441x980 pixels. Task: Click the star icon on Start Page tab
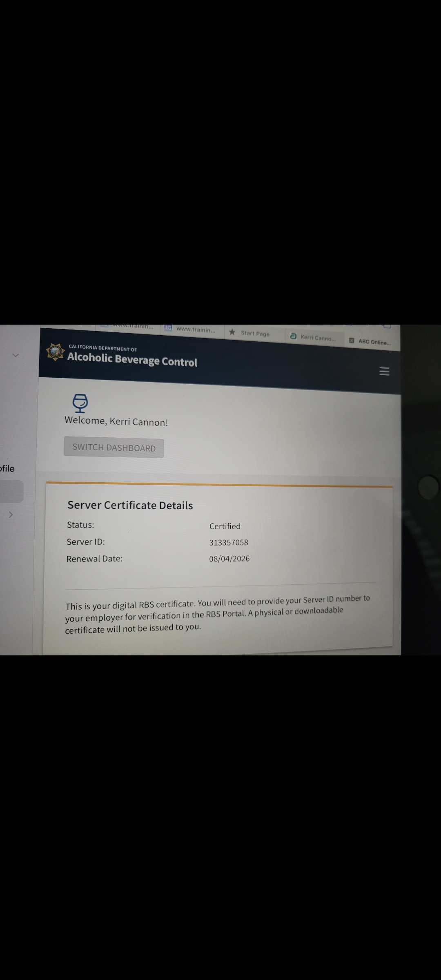tap(232, 332)
